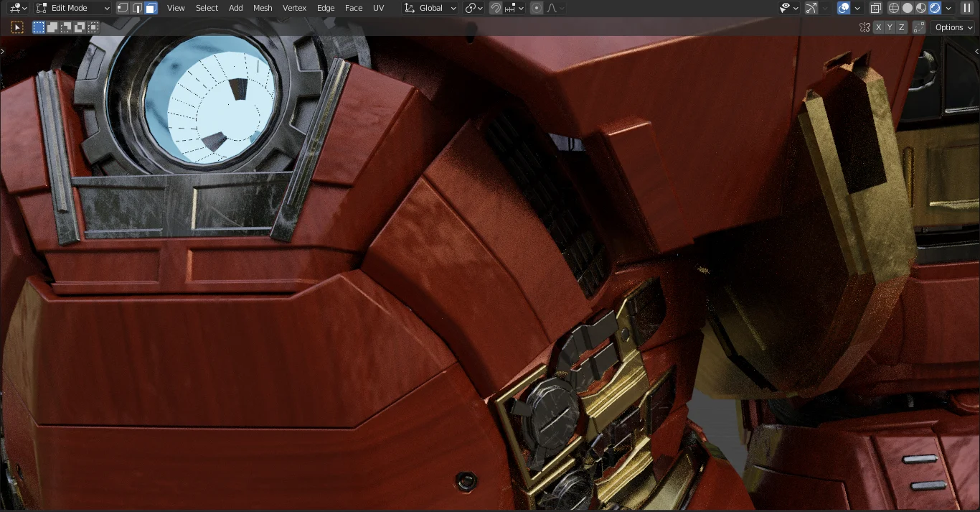Switch to face select mode
The height and width of the screenshot is (512, 980).
[x=151, y=8]
